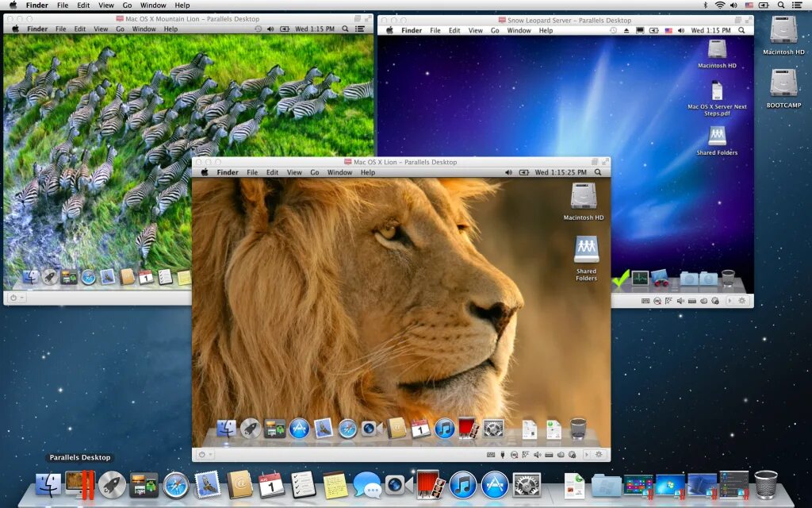Open Reminders checklist icon in host Dock

pyautogui.click(x=304, y=485)
